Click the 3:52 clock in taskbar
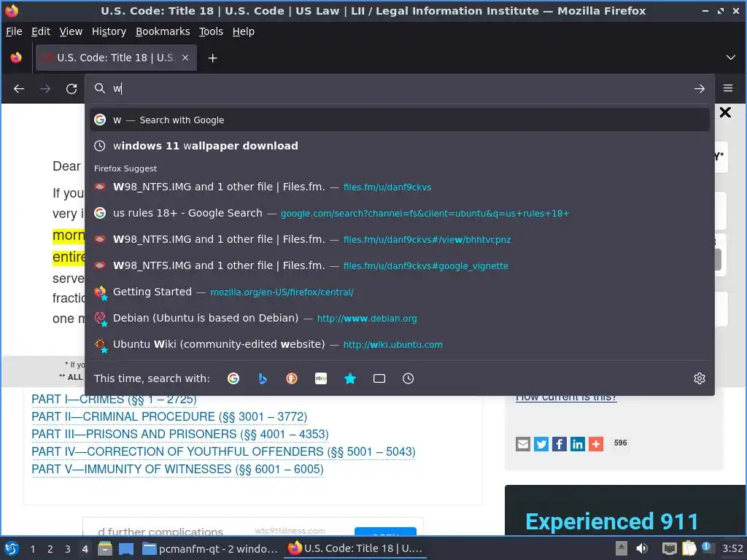The height and width of the screenshot is (560, 747). [x=732, y=548]
